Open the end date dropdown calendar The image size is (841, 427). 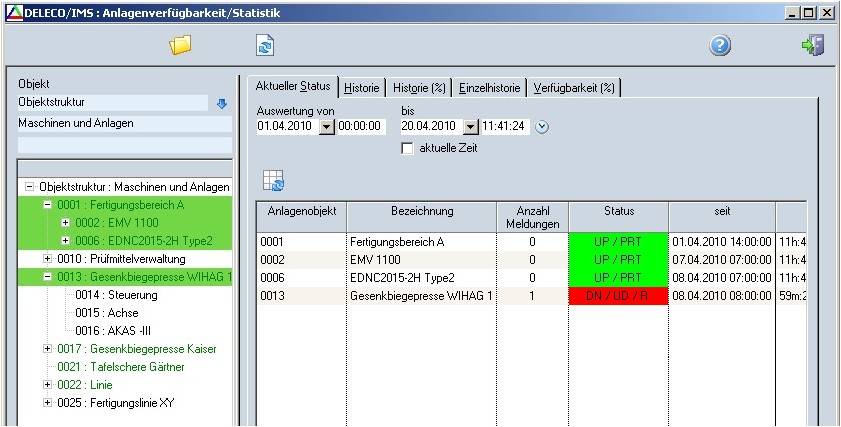pyautogui.click(x=470, y=126)
